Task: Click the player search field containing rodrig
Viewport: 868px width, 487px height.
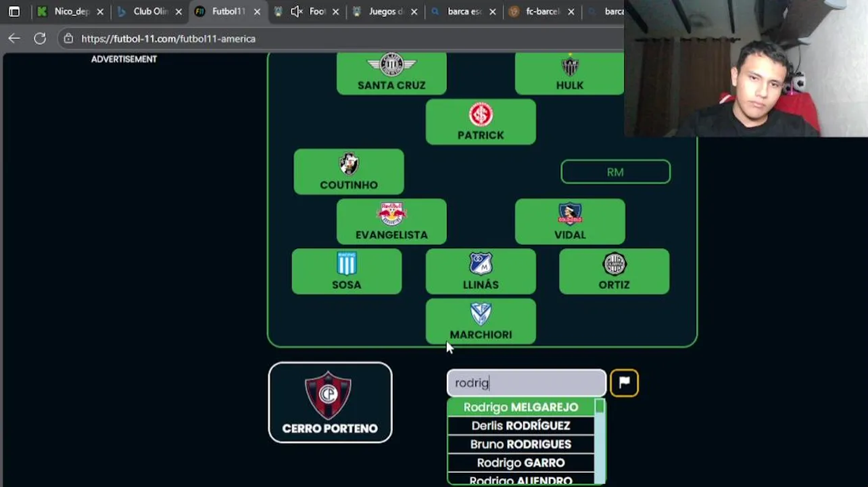Action: click(526, 383)
